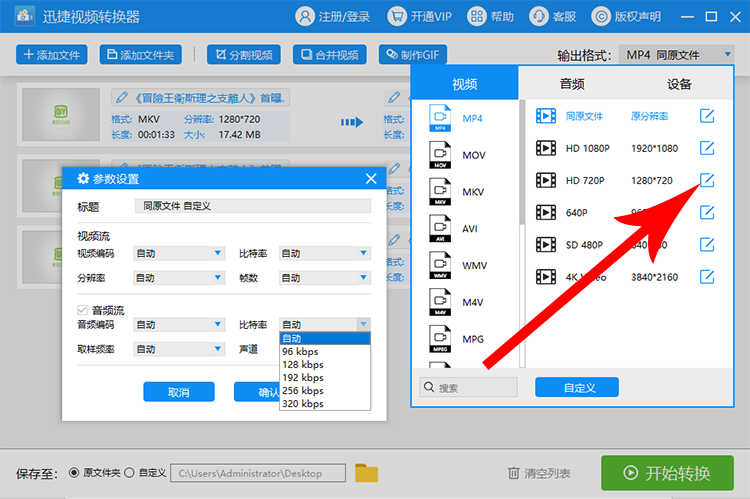Click the edit icon for SD 480P preset
Image resolution: width=750 pixels, height=499 pixels.
(707, 244)
